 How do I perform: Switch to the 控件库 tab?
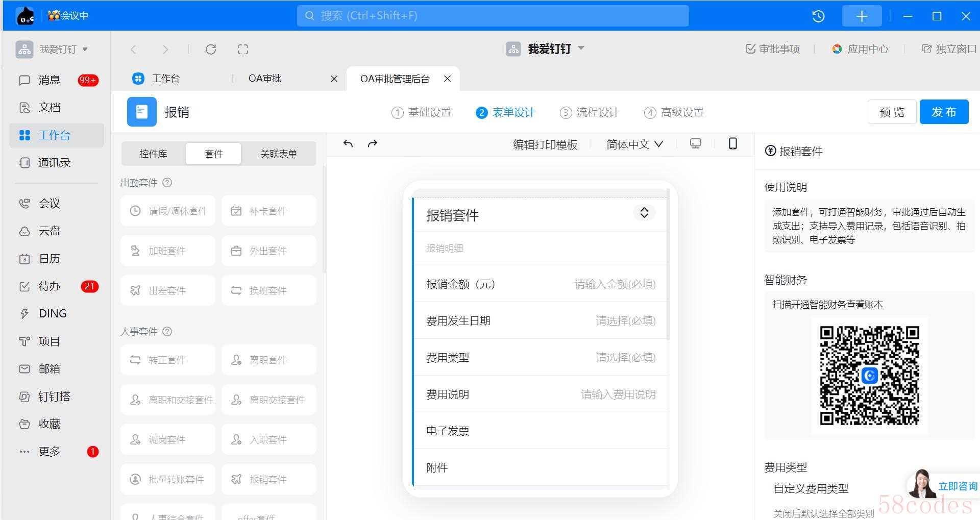(153, 154)
